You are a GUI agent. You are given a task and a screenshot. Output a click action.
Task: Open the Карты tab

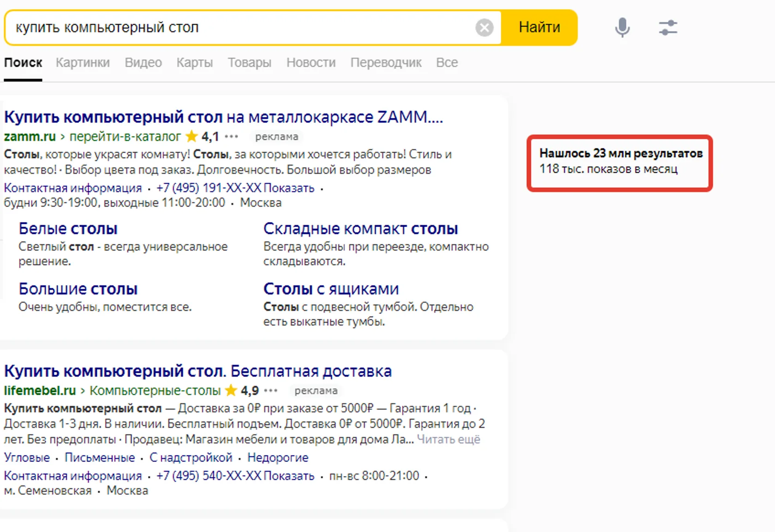(x=195, y=63)
